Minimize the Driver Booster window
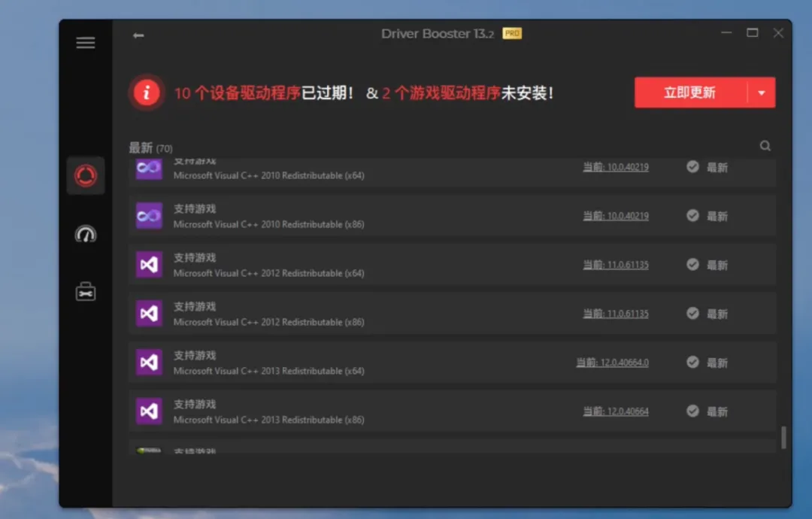The height and width of the screenshot is (519, 812). click(x=726, y=32)
